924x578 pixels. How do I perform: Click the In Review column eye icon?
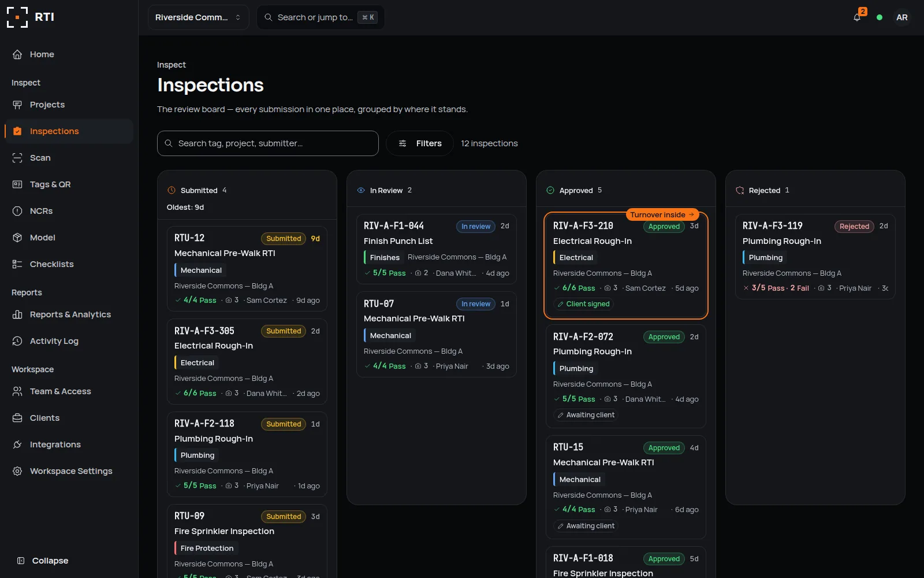tap(361, 190)
